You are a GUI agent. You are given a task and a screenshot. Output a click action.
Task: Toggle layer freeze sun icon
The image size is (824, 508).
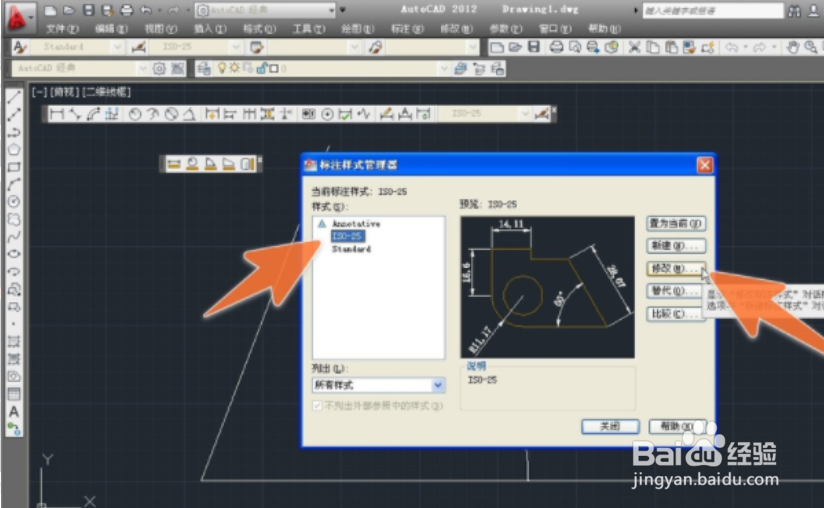pyautogui.click(x=234, y=68)
